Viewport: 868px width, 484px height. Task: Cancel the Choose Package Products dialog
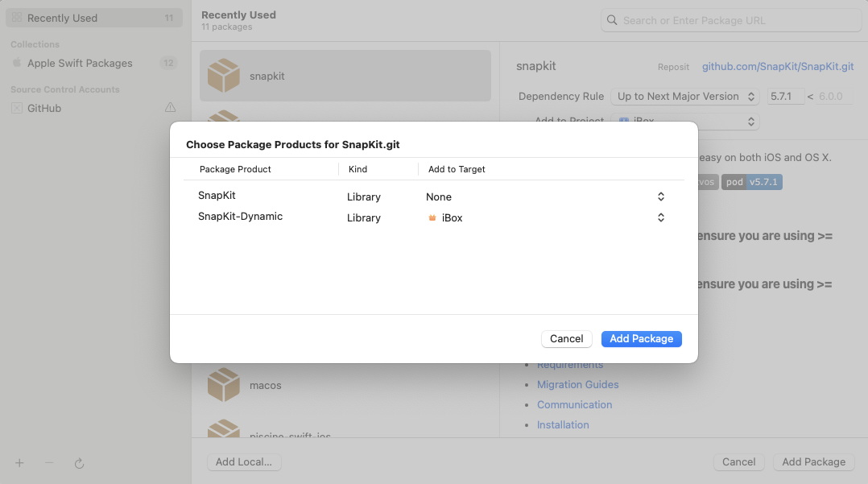pos(566,339)
